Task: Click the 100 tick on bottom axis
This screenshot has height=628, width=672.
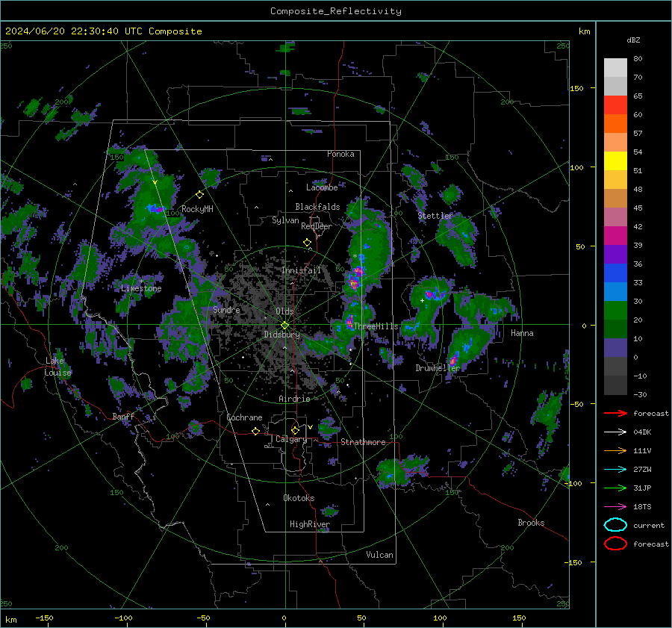Action: coord(440,618)
